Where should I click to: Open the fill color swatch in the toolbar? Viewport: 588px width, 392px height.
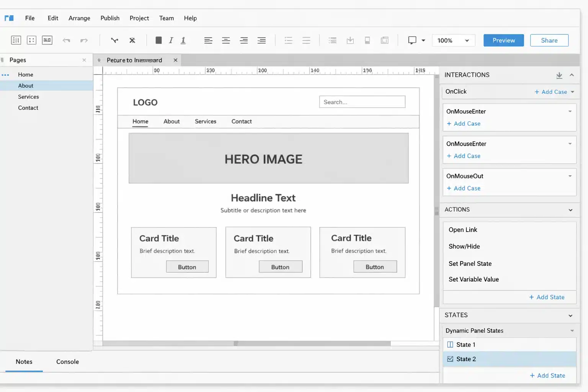pyautogui.click(x=158, y=40)
